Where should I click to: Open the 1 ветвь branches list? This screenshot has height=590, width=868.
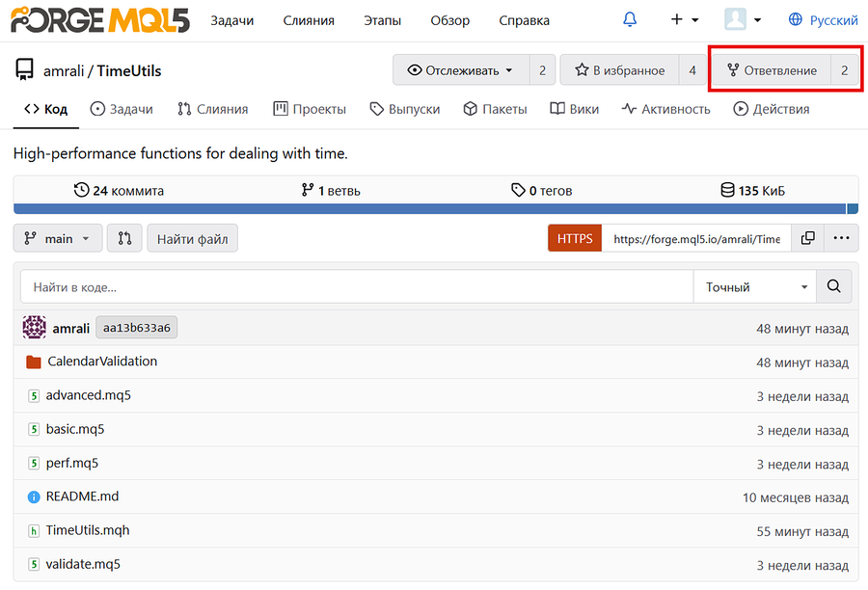click(331, 190)
